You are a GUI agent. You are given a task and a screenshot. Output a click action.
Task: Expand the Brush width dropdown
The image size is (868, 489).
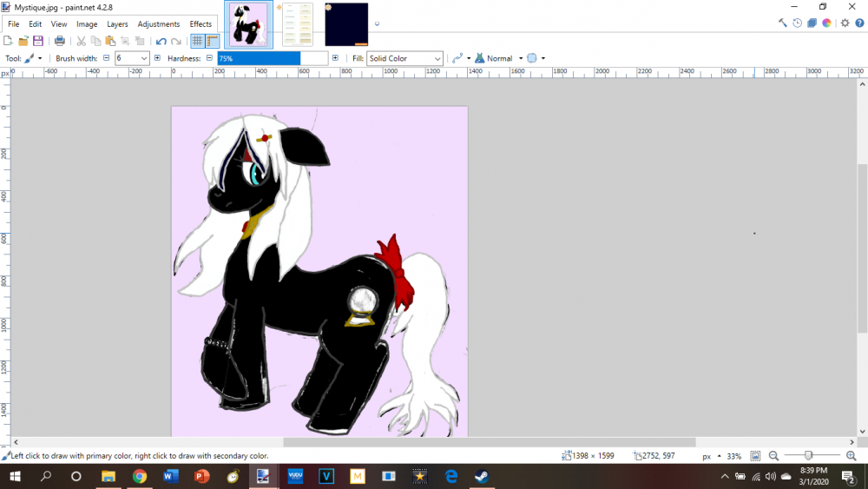(x=144, y=58)
